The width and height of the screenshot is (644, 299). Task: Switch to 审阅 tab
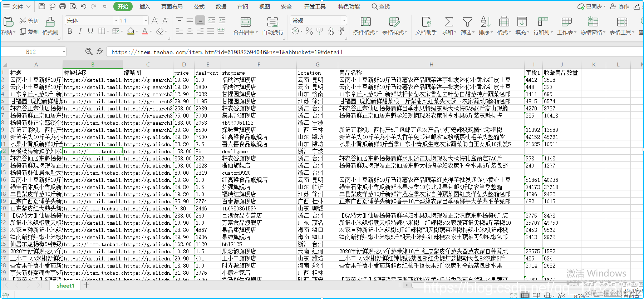(243, 6)
